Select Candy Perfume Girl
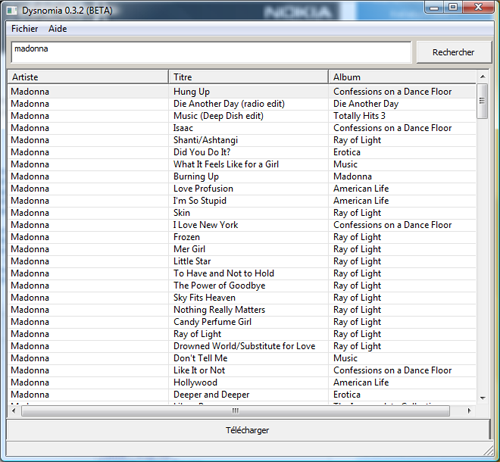 [212, 322]
